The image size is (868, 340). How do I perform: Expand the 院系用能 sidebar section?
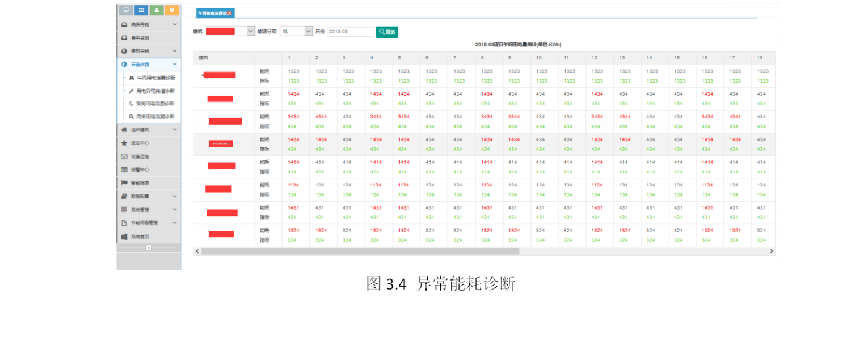(149, 24)
